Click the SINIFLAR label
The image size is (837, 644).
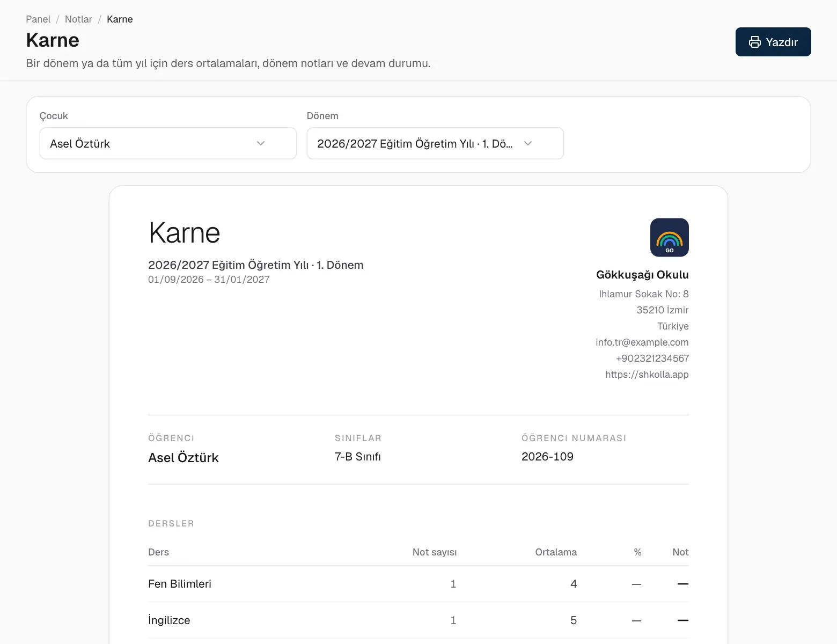pyautogui.click(x=358, y=438)
